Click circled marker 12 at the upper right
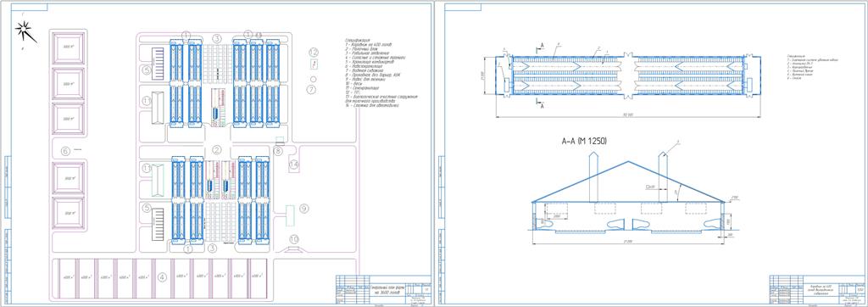Viewport: 868px width, 307px height. [x=314, y=52]
